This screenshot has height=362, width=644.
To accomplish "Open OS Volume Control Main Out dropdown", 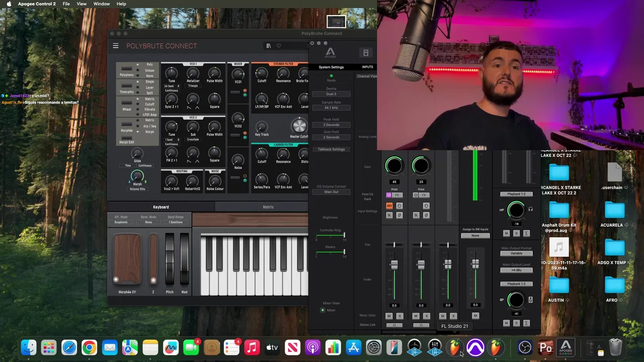I will click(331, 192).
